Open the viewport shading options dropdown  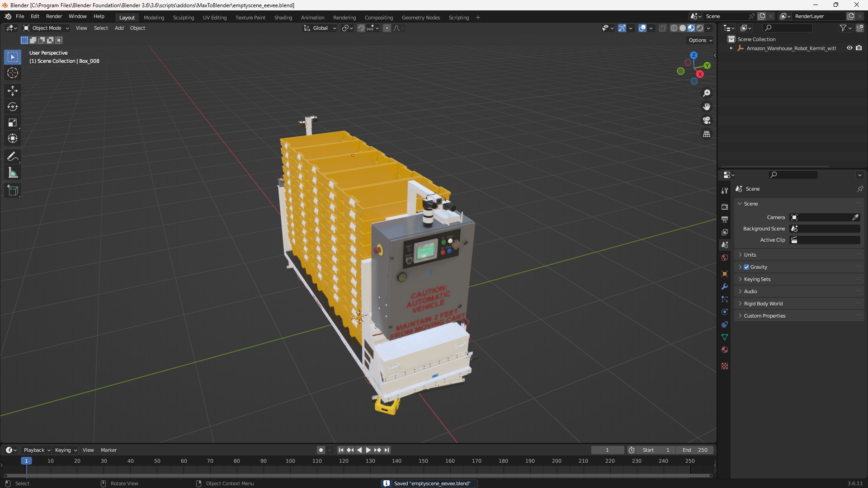point(709,28)
